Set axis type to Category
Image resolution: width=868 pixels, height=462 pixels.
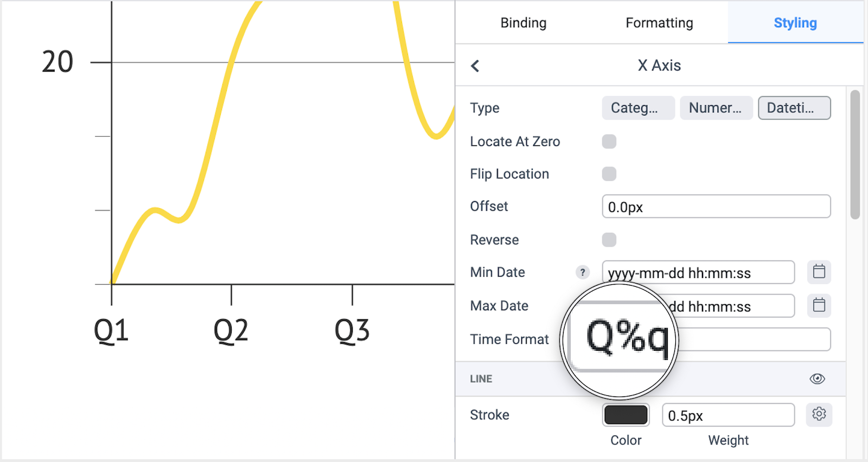coord(638,108)
